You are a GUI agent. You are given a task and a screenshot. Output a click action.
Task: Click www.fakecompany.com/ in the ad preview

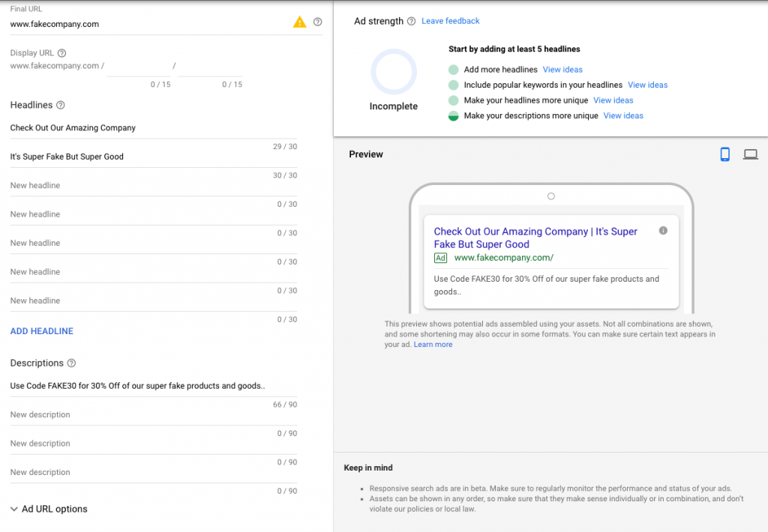[x=503, y=258]
